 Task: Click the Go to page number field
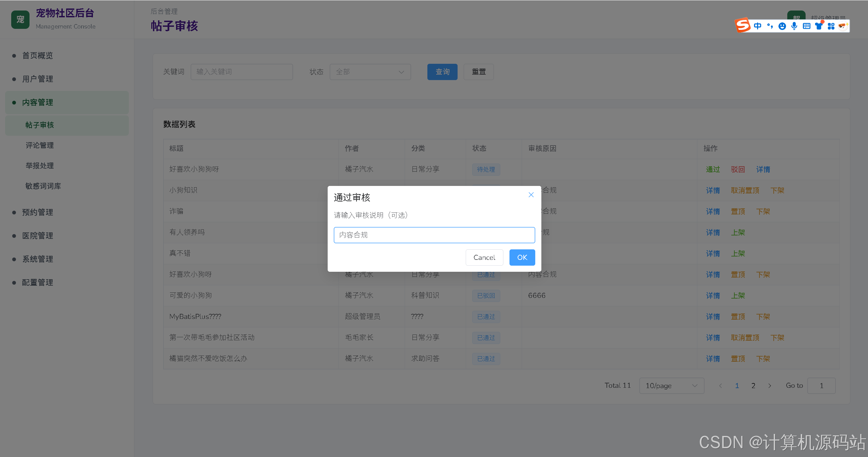821,386
